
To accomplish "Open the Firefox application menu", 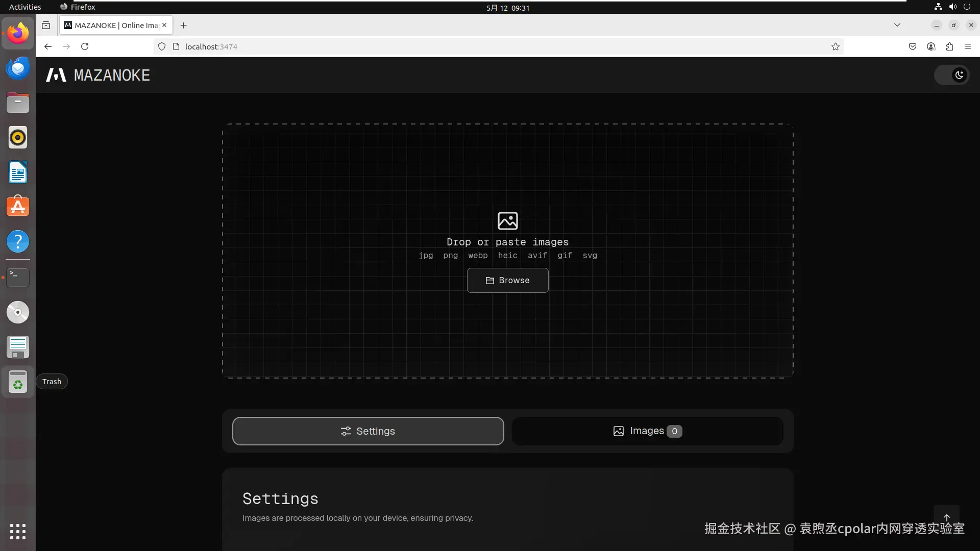I will [x=968, y=46].
